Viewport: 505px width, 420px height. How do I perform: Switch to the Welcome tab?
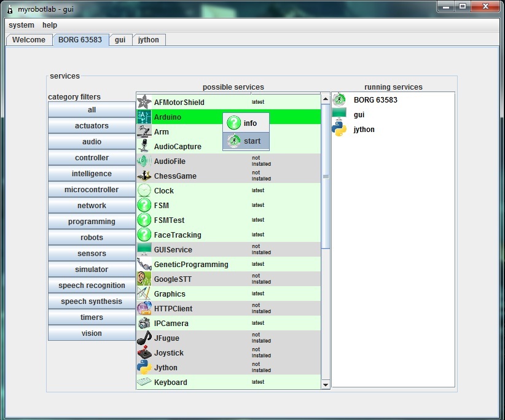click(29, 40)
